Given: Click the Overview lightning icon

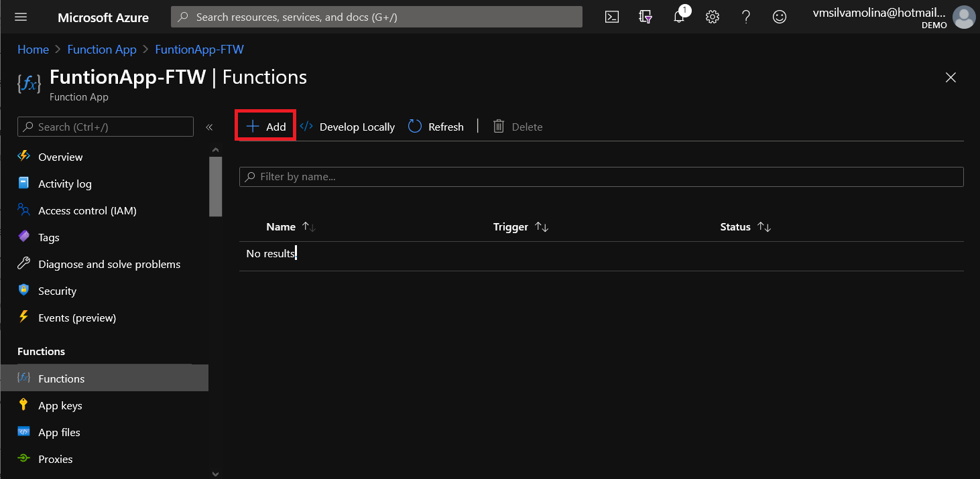Looking at the screenshot, I should coord(24,156).
